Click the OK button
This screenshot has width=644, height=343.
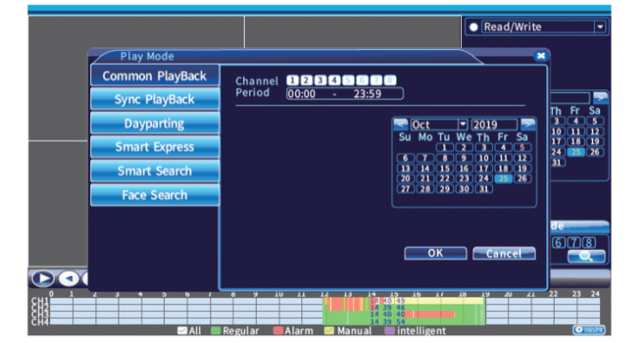click(435, 254)
